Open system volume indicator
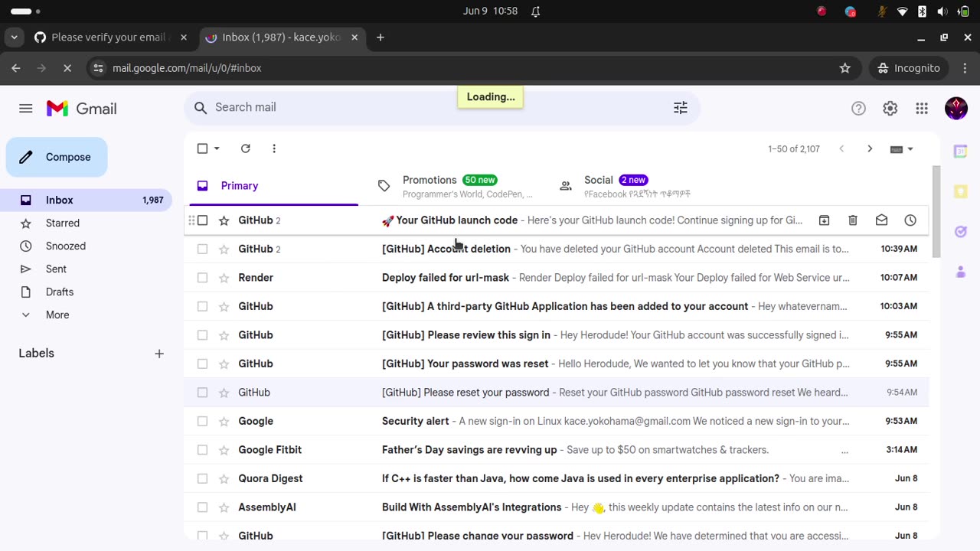The image size is (980, 551). click(942, 11)
